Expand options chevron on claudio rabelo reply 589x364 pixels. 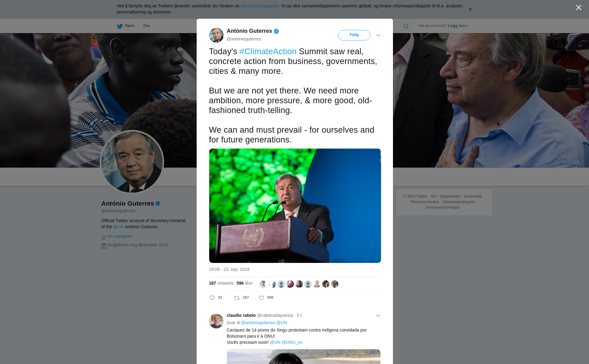coord(378,316)
